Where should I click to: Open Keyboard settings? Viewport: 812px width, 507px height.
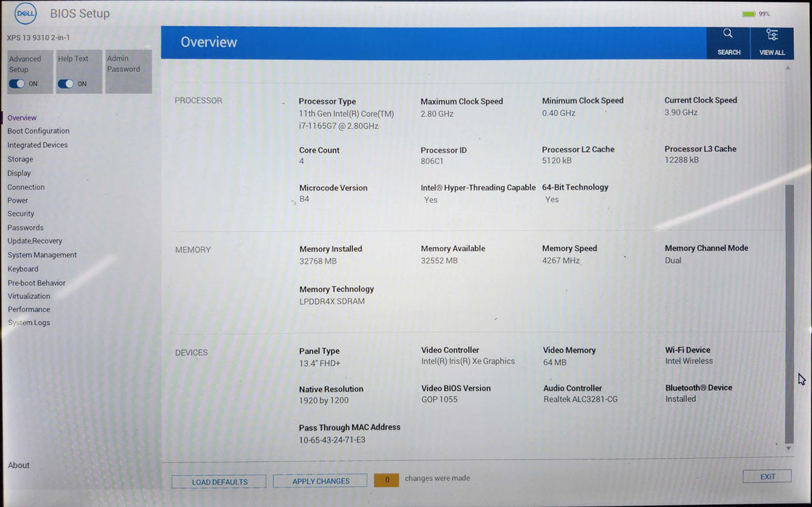pos(22,269)
